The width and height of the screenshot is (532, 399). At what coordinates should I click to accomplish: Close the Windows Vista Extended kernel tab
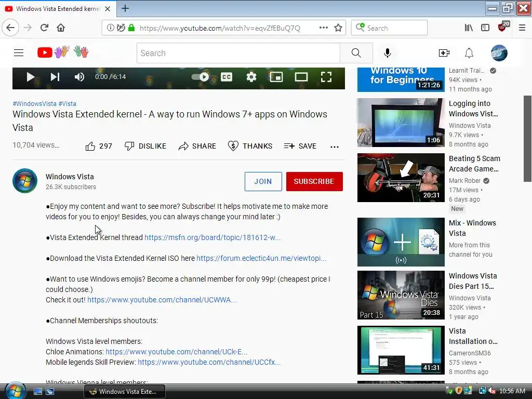(108, 9)
